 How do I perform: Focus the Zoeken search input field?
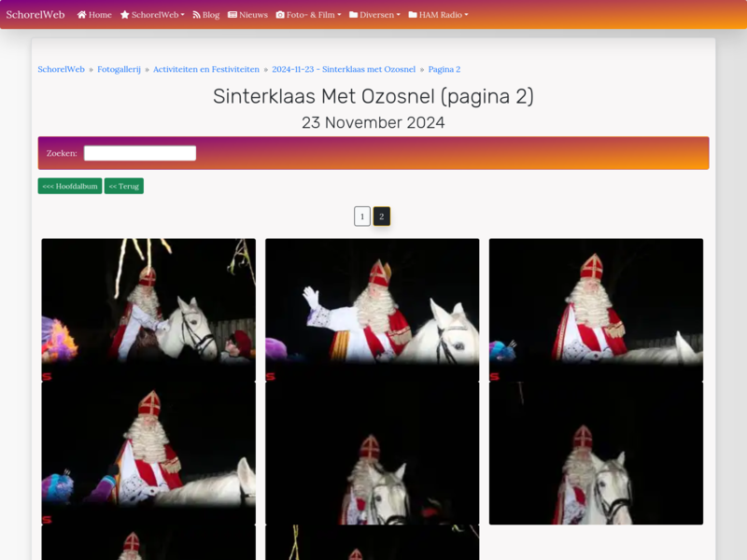[140, 153]
